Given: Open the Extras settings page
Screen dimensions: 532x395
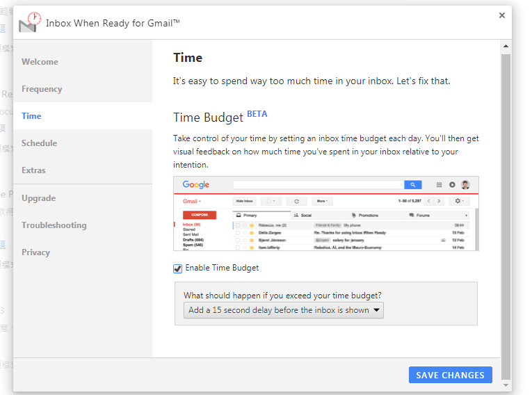Looking at the screenshot, I should pyautogui.click(x=33, y=170).
